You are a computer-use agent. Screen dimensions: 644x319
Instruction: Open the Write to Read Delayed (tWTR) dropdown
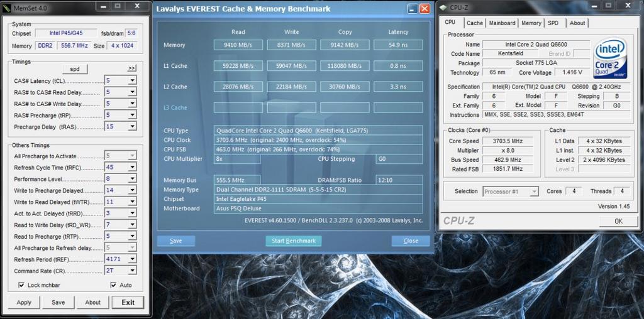(x=132, y=202)
